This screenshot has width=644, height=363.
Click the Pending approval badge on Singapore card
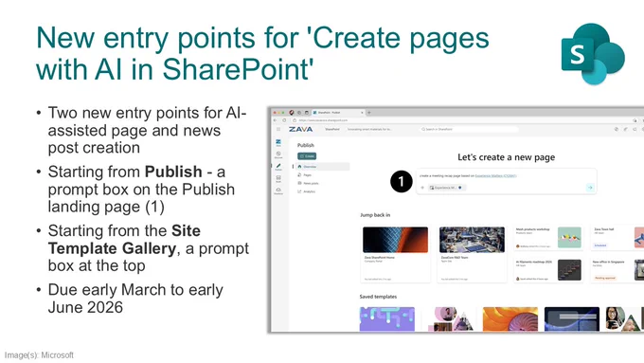coord(604,279)
